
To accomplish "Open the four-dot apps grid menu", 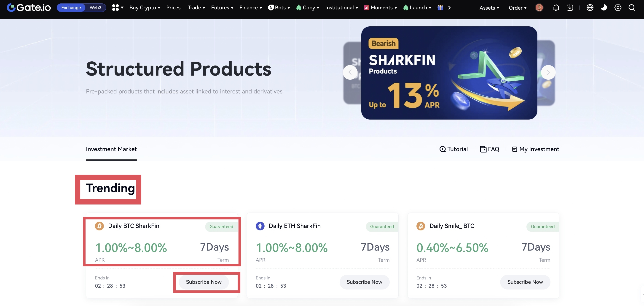I will coord(118,8).
